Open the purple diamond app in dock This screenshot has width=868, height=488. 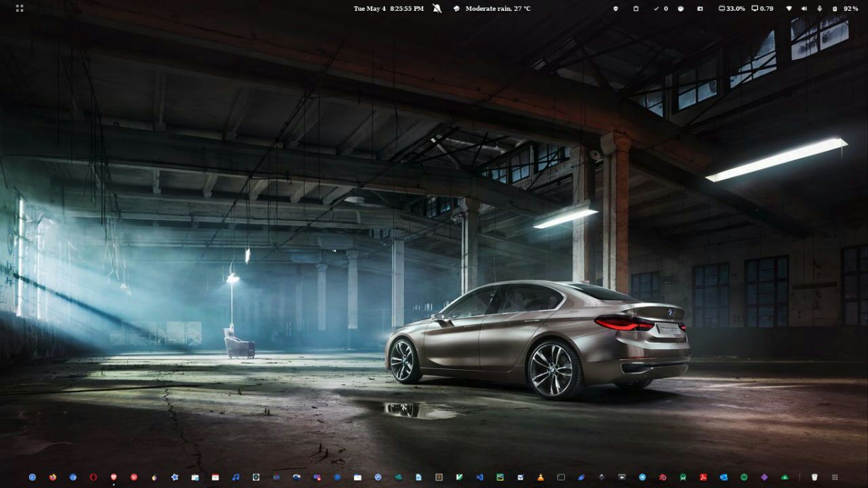click(764, 477)
